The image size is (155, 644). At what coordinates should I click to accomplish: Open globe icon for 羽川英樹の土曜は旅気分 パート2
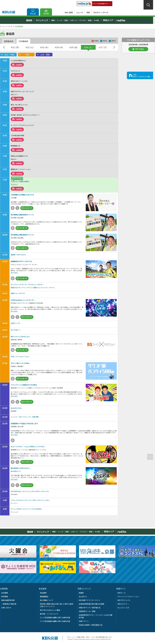click(13, 248)
